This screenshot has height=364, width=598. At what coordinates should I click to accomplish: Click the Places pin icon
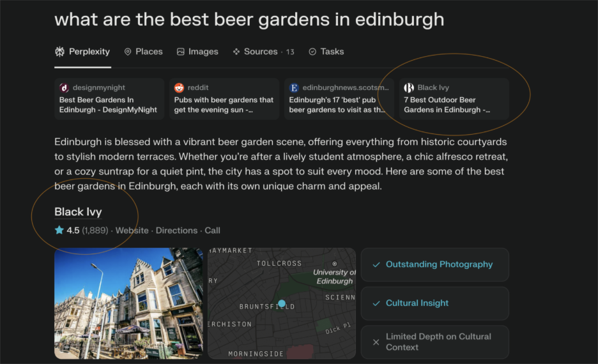(x=128, y=52)
